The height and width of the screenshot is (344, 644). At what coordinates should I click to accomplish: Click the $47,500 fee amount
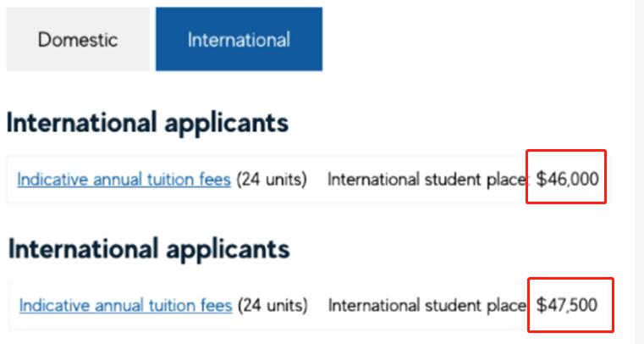tap(569, 304)
